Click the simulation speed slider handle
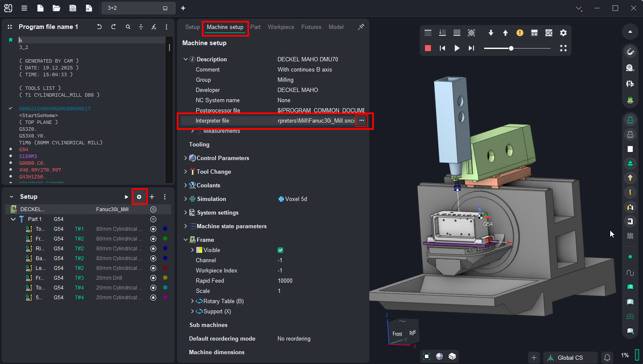Viewport: 643px width, 364px height. point(511,48)
